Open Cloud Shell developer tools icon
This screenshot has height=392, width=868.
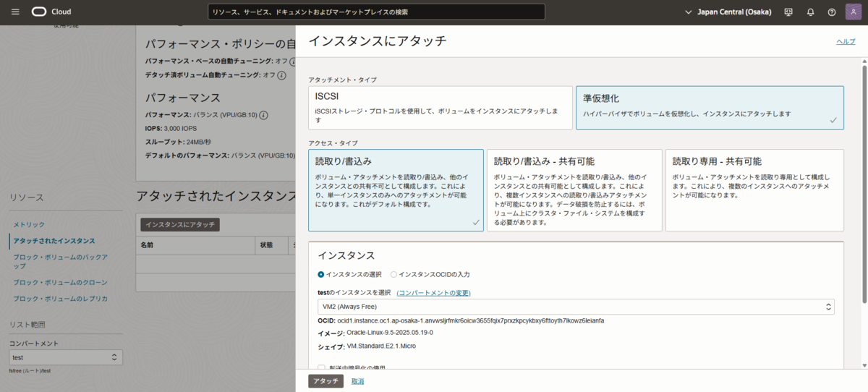(x=788, y=12)
